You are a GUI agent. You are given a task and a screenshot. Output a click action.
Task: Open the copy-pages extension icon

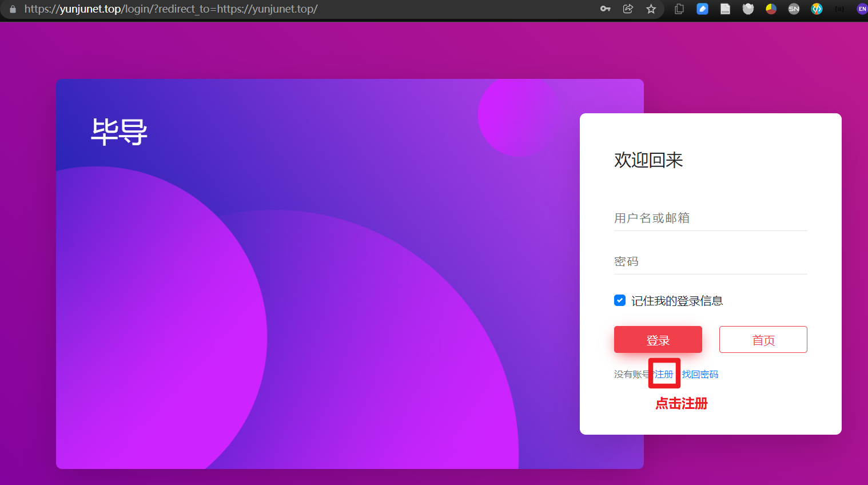point(679,9)
